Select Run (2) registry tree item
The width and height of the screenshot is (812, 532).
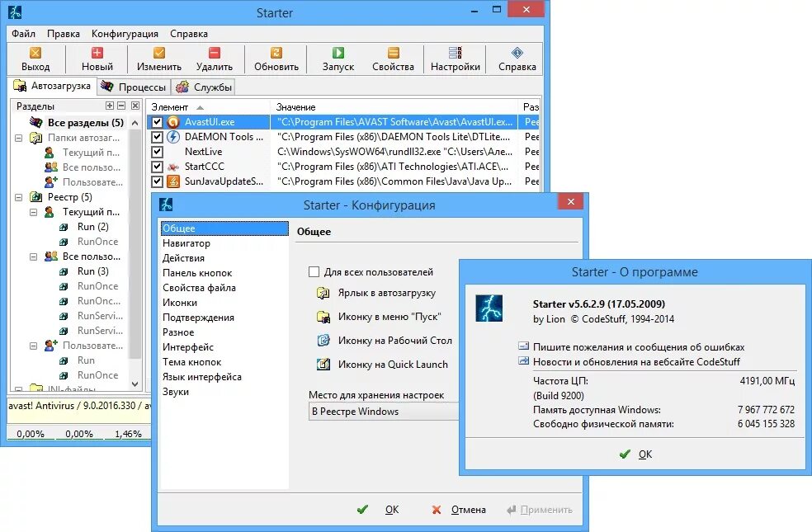[92, 227]
